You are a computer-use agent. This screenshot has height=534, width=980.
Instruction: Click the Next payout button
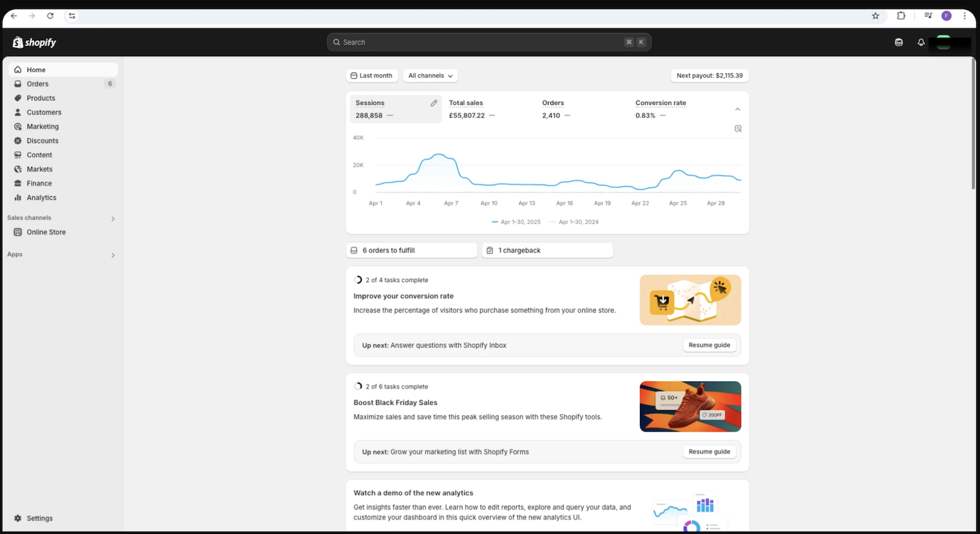click(709, 76)
